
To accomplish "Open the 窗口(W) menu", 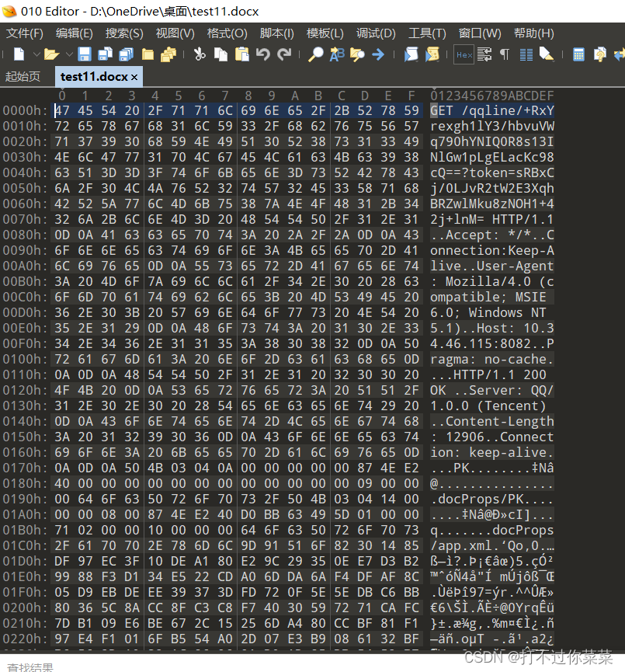I will (x=480, y=33).
